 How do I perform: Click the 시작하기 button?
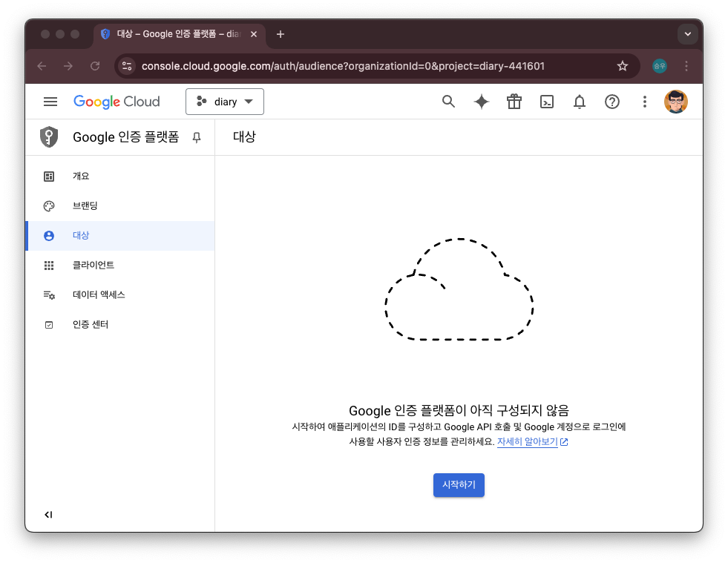tap(459, 485)
